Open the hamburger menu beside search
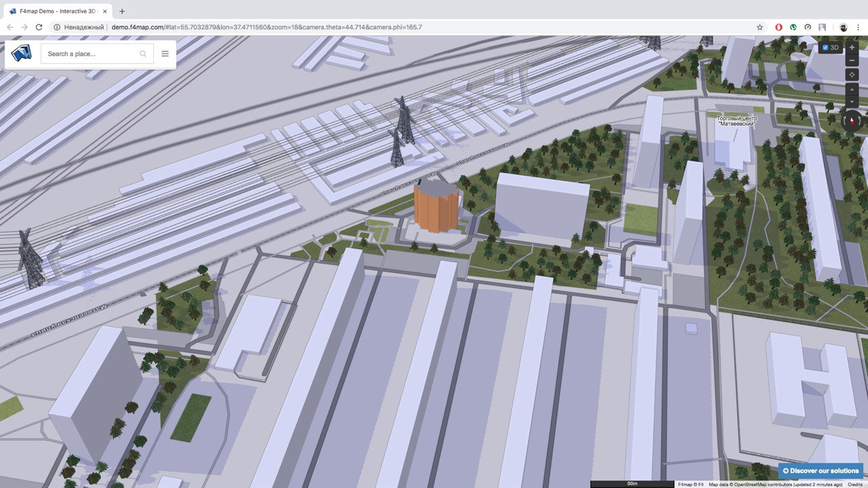The width and height of the screenshot is (868, 488). (x=165, y=54)
